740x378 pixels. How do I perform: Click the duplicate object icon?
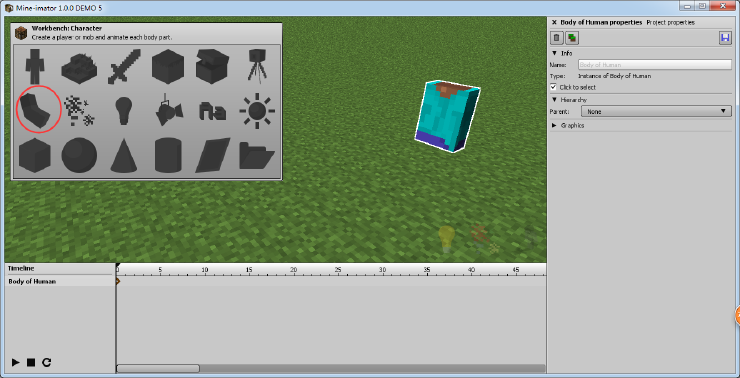(572, 38)
